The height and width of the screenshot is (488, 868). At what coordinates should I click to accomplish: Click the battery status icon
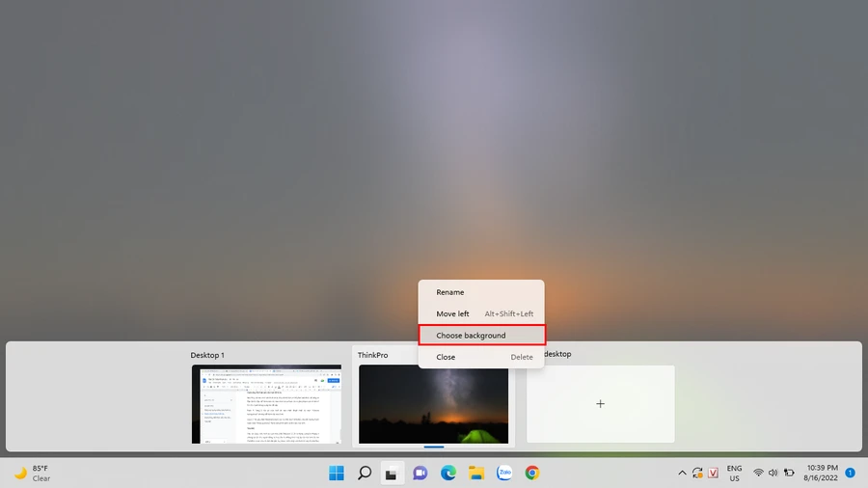[789, 474]
